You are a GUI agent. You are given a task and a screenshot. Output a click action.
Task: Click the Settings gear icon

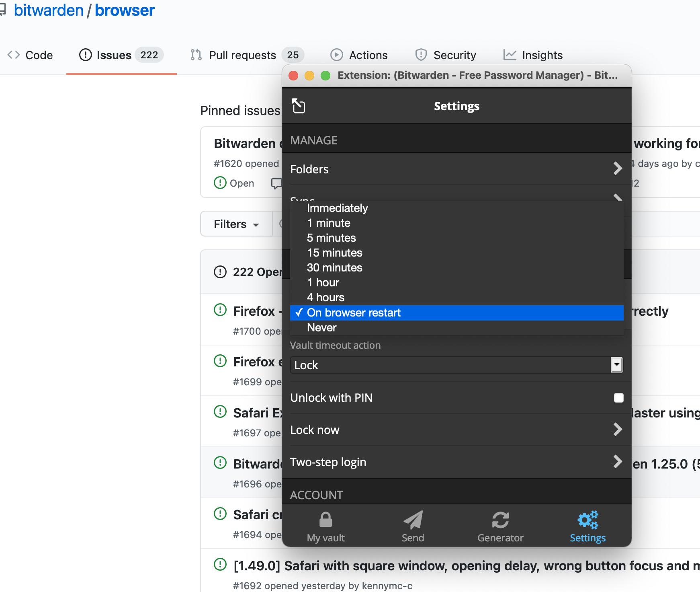[x=587, y=521]
